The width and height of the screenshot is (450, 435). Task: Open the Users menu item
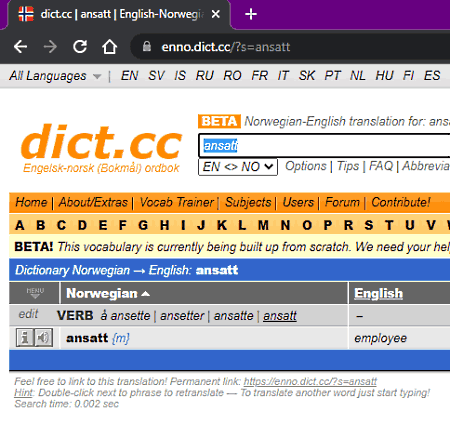click(298, 202)
